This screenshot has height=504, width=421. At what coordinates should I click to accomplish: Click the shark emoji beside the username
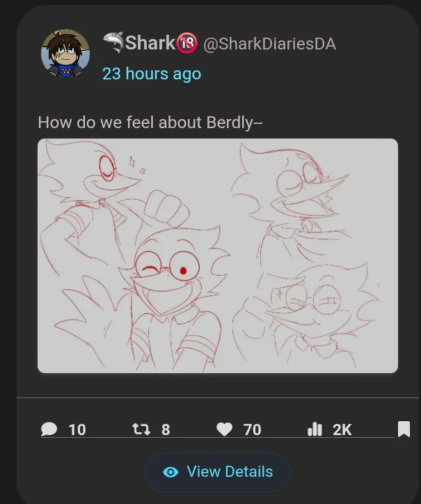(x=113, y=43)
